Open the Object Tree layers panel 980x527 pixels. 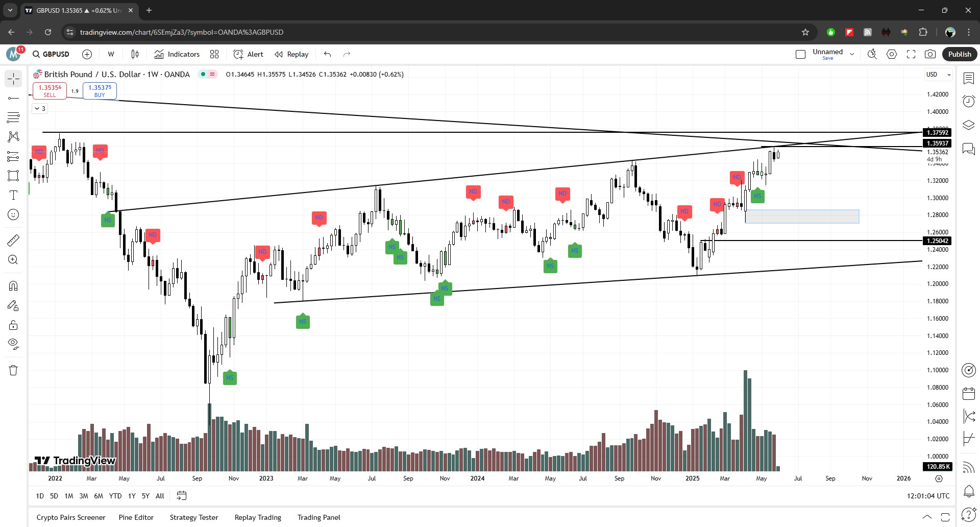pyautogui.click(x=969, y=125)
